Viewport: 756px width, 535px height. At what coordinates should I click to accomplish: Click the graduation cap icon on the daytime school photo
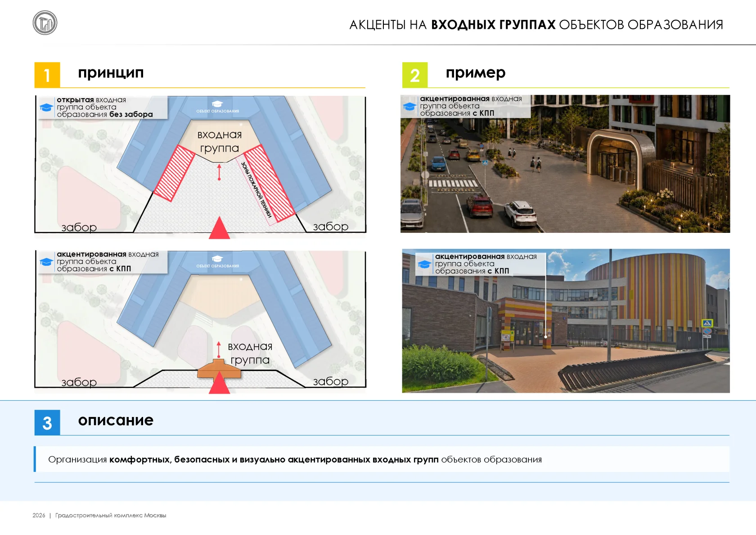tap(424, 264)
